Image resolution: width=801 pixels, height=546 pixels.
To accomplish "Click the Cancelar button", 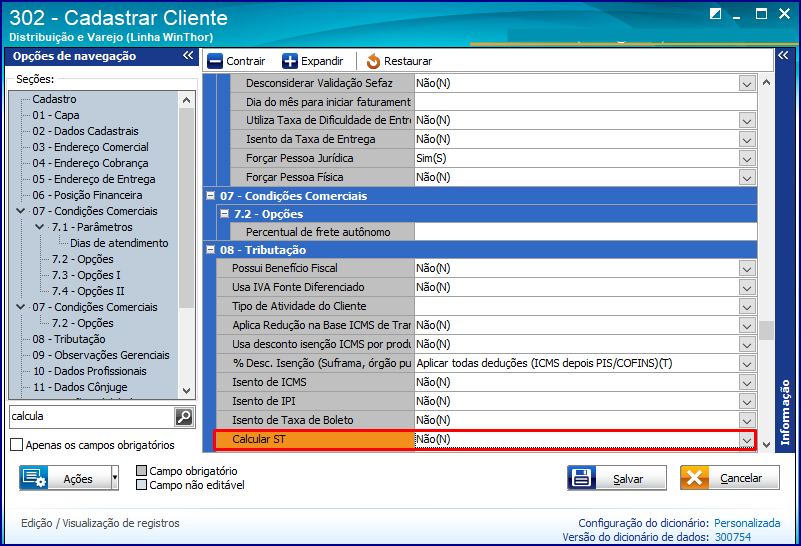I will [729, 478].
